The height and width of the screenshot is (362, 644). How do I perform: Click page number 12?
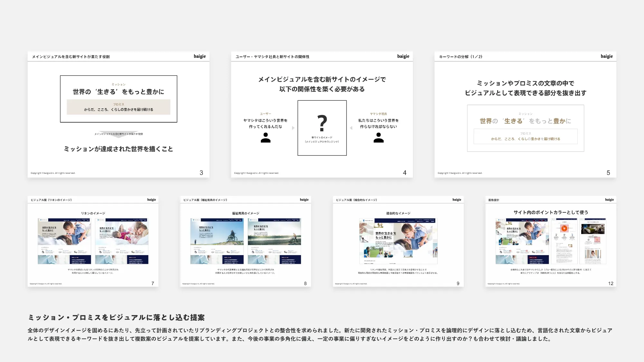611,283
